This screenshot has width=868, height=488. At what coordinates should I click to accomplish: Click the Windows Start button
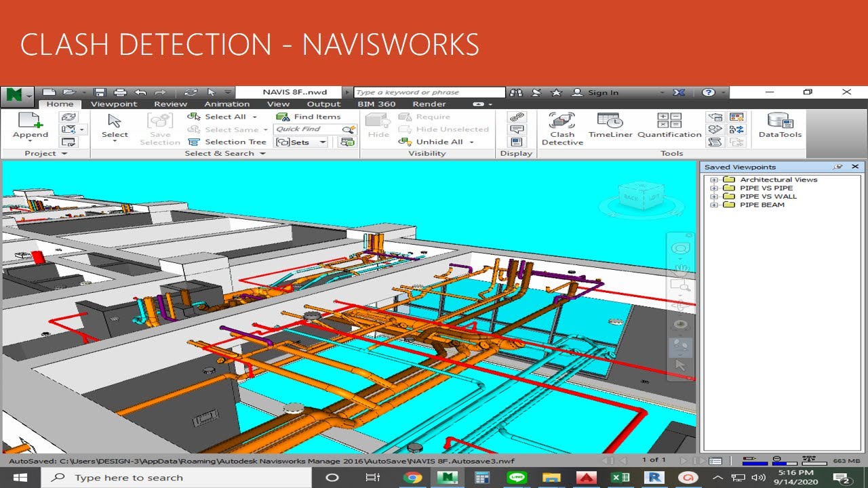click(x=19, y=477)
